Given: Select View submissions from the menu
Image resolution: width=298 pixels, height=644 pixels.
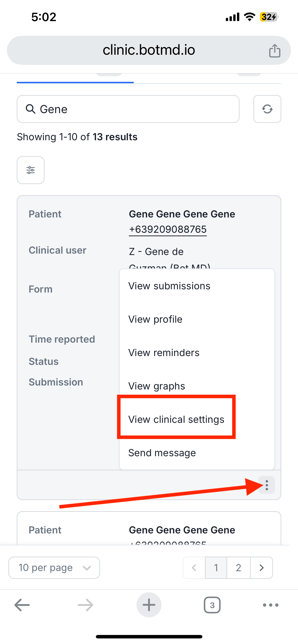Looking at the screenshot, I should coord(169,286).
